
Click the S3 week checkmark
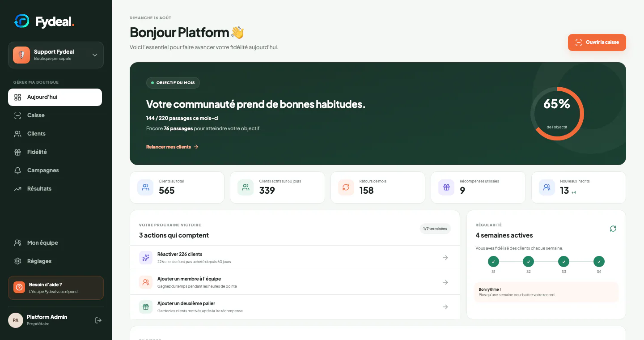click(x=563, y=262)
